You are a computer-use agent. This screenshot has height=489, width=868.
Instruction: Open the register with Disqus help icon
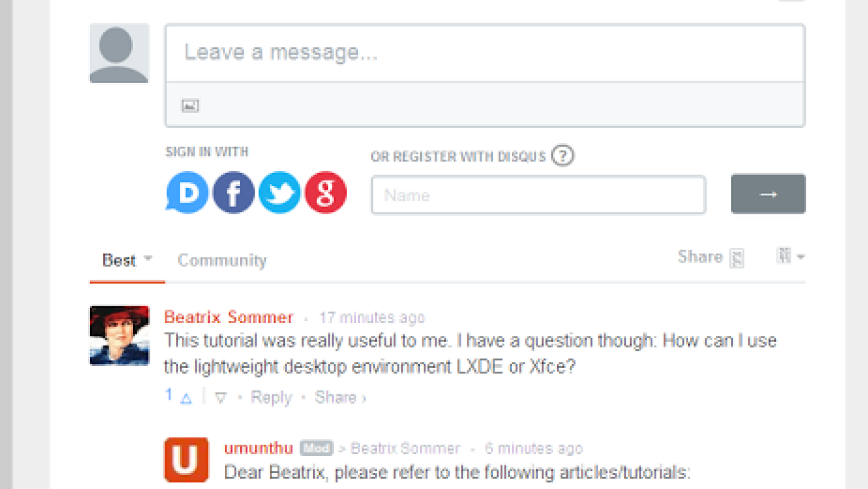pyautogui.click(x=563, y=155)
